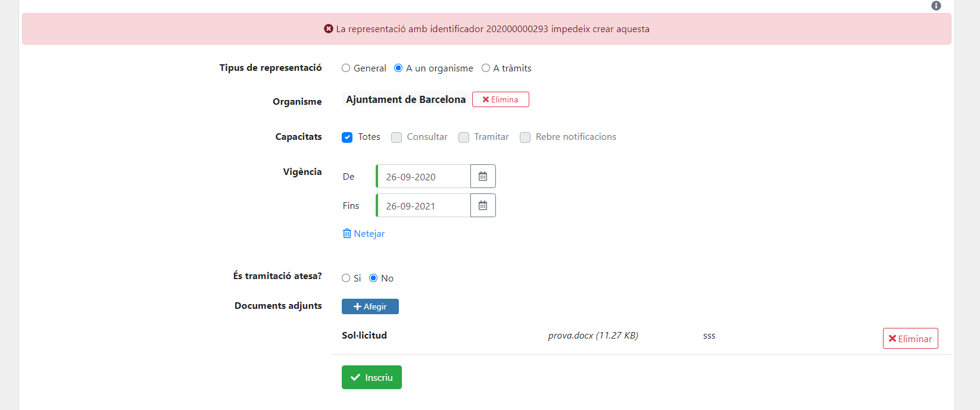This screenshot has width=980, height=410.
Task: Click the error icon in alert banner
Action: click(x=329, y=29)
